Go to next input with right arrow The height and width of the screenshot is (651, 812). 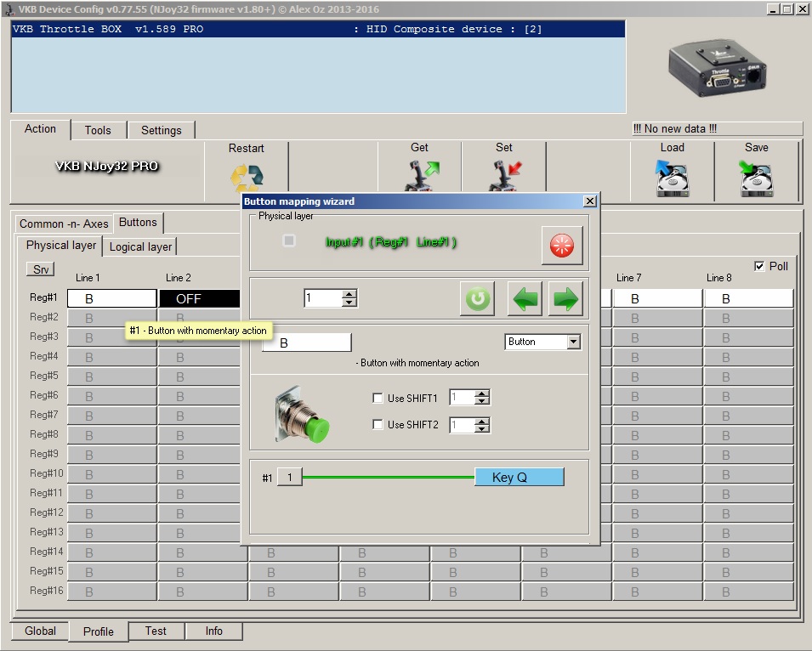(565, 299)
